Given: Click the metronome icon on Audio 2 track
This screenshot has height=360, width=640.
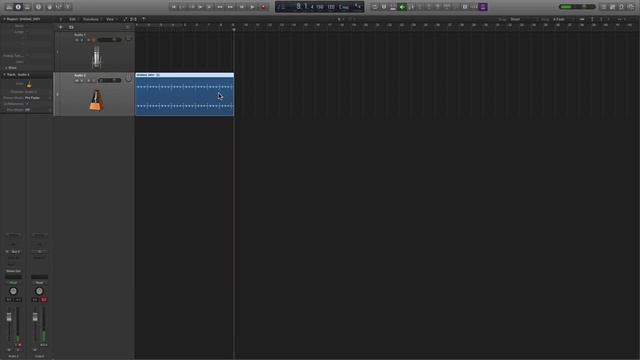Looking at the screenshot, I should point(96,100).
